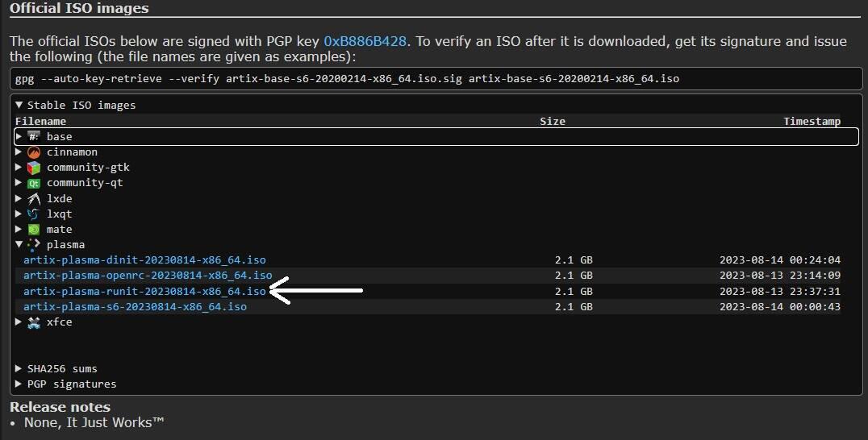Expand the xfce ISO list

click(19, 322)
